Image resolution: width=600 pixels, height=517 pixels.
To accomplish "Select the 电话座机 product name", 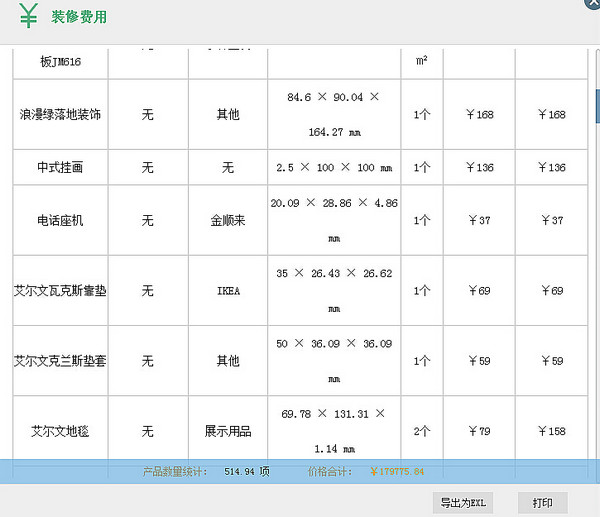I will pos(60,220).
